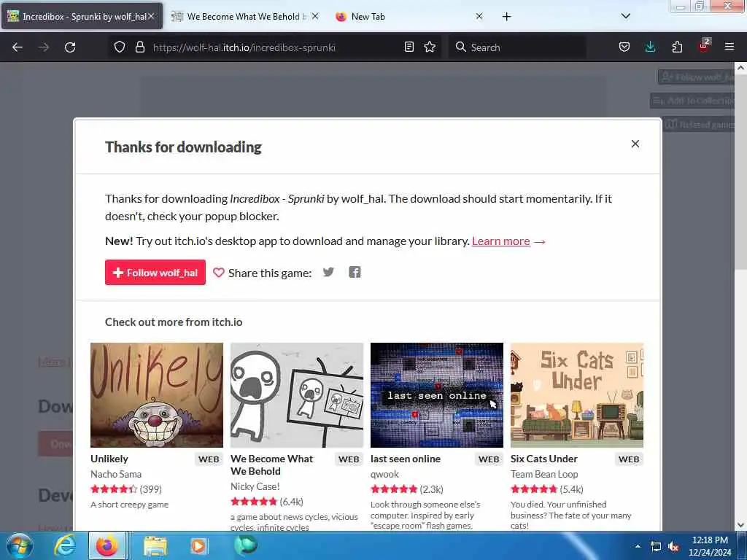
Task: Open the muted volume tray icon
Action: coord(673,547)
